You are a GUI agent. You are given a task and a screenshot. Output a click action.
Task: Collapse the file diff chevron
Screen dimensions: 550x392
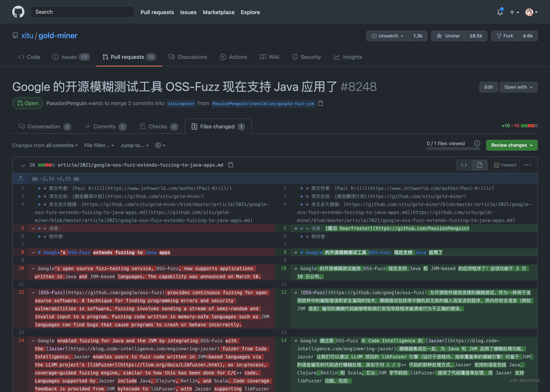23,165
